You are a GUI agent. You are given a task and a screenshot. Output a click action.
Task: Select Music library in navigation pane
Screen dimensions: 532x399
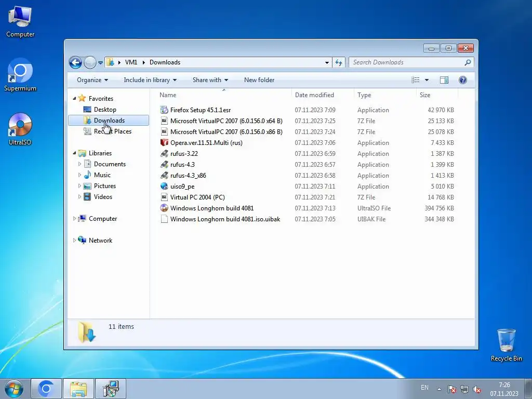pyautogui.click(x=102, y=175)
